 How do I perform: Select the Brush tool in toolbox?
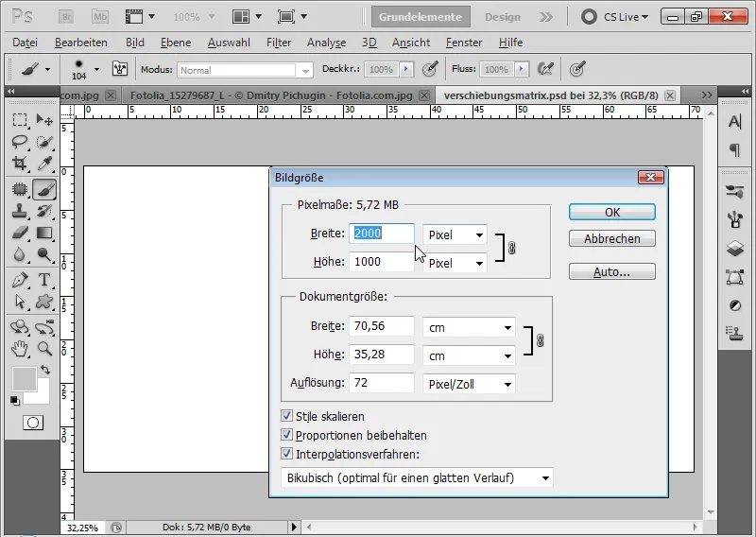44,189
